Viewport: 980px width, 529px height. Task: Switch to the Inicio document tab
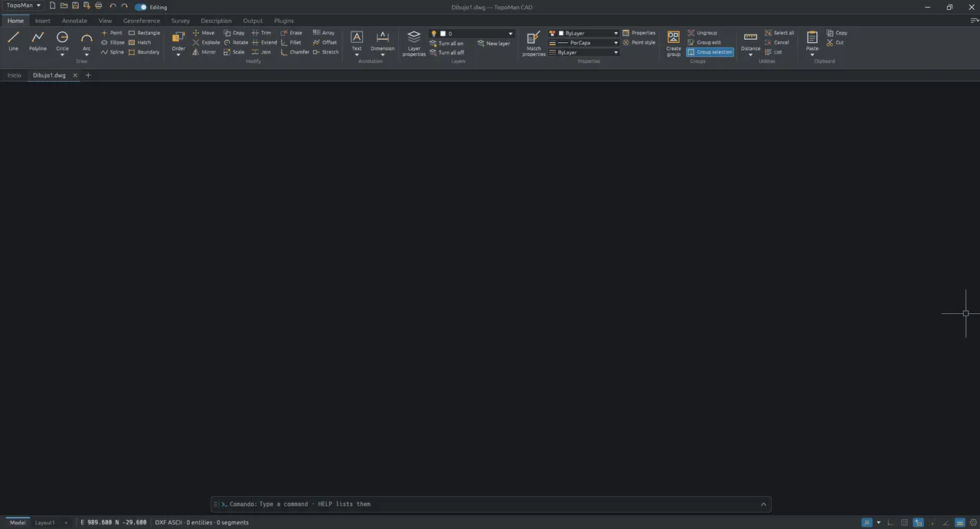click(x=15, y=75)
